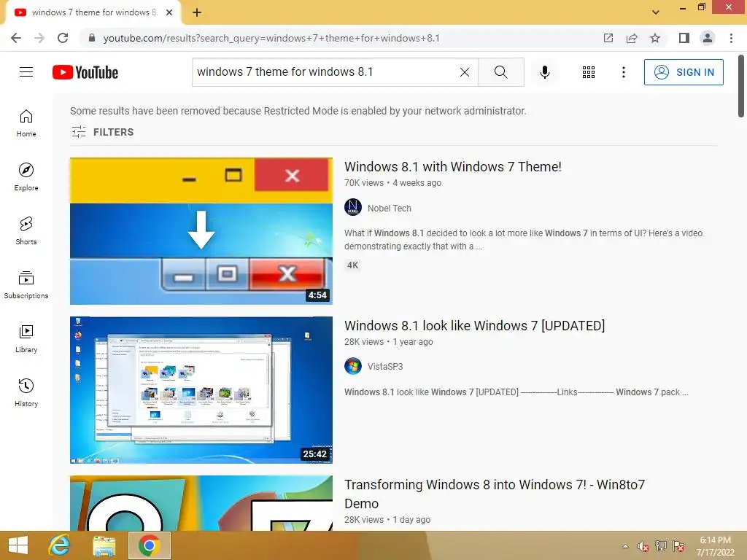
Task: Click the browser forward arrow
Action: pyautogui.click(x=39, y=38)
